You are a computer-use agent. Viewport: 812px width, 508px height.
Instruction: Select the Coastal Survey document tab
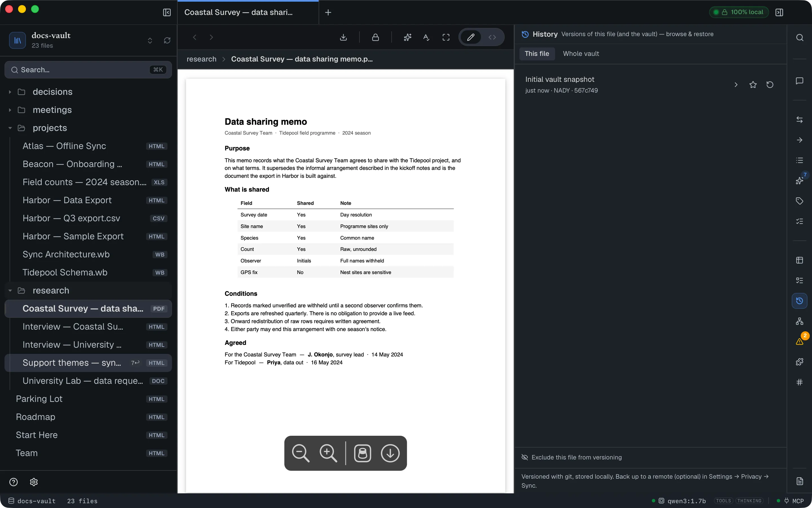click(x=248, y=12)
